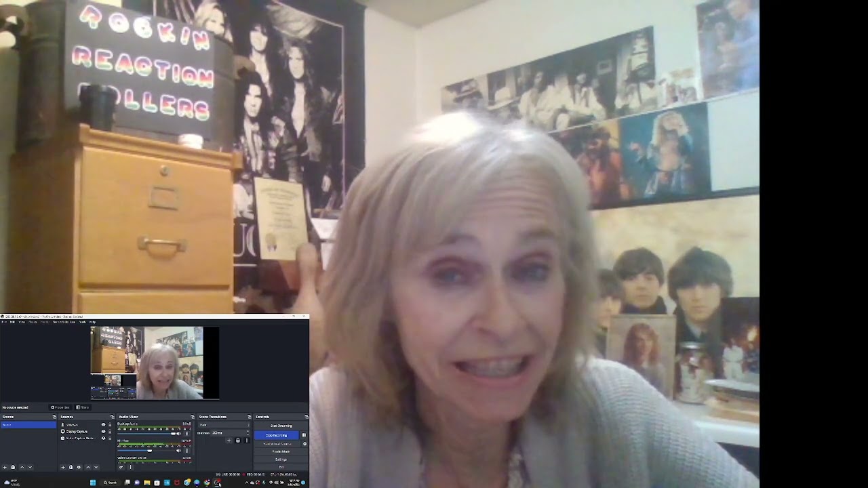Add a new scene in OBS Scenes dock

(5, 467)
